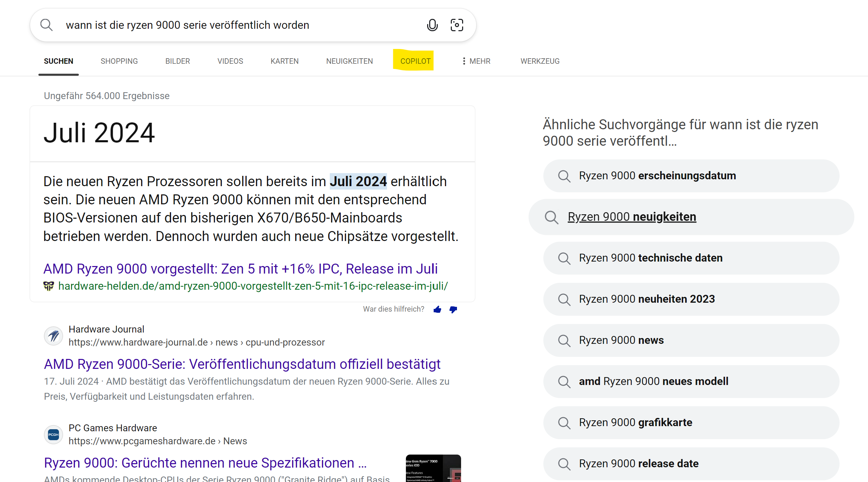Select Ryzen 9000 erscheinungsdatum suggestion
Screen dimensions: 868x482
tap(657, 176)
